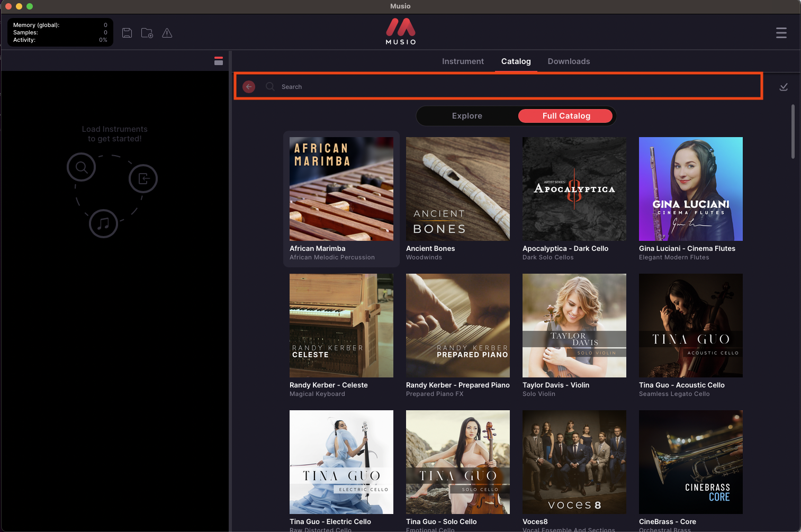801x532 pixels.
Task: Select the Full Catalog view
Action: (x=566, y=116)
